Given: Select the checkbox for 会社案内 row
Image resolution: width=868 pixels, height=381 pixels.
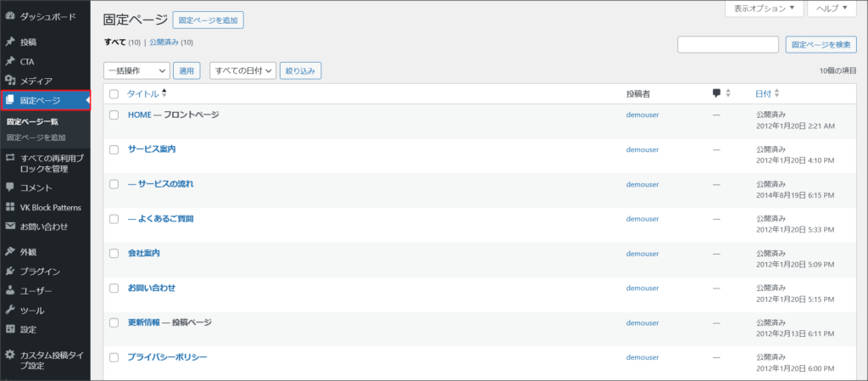Looking at the screenshot, I should pyautogui.click(x=114, y=254).
